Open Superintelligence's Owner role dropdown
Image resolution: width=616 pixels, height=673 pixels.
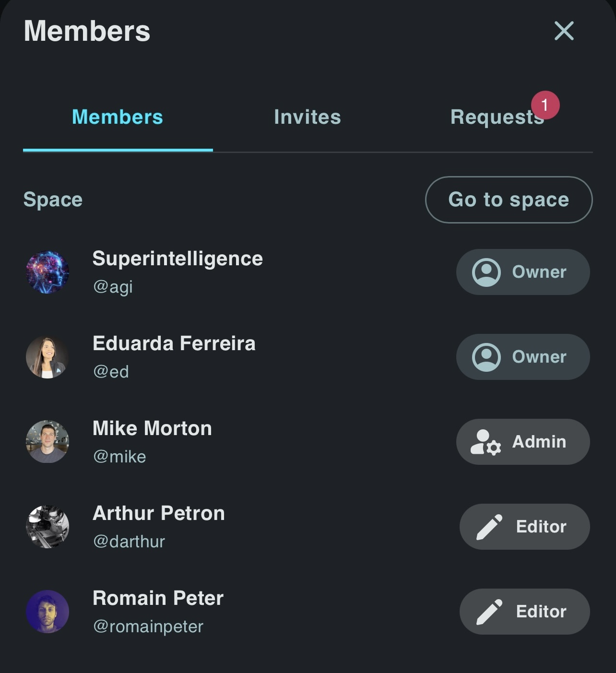(x=522, y=272)
